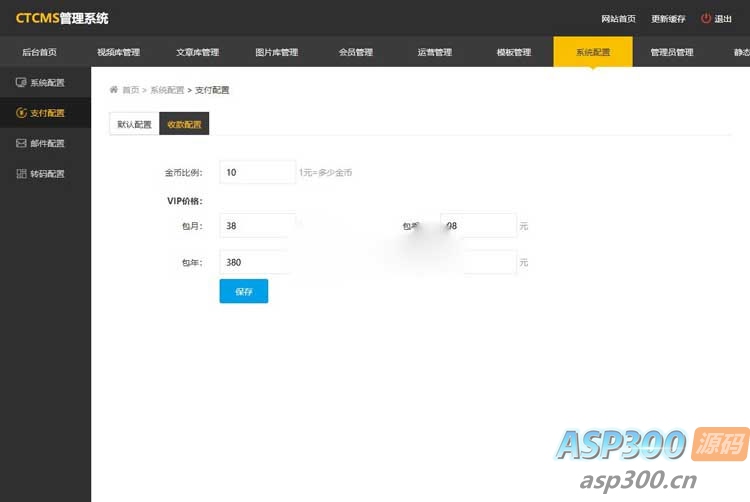750x502 pixels.
Task: Click the 支付配置 coin icon in sidebar
Action: (21, 113)
